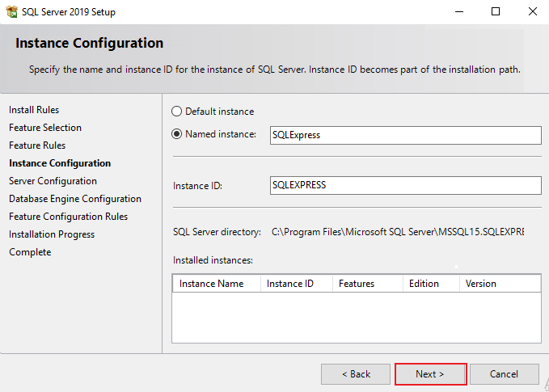
Task: Minimize the setup window
Action: tap(458, 11)
